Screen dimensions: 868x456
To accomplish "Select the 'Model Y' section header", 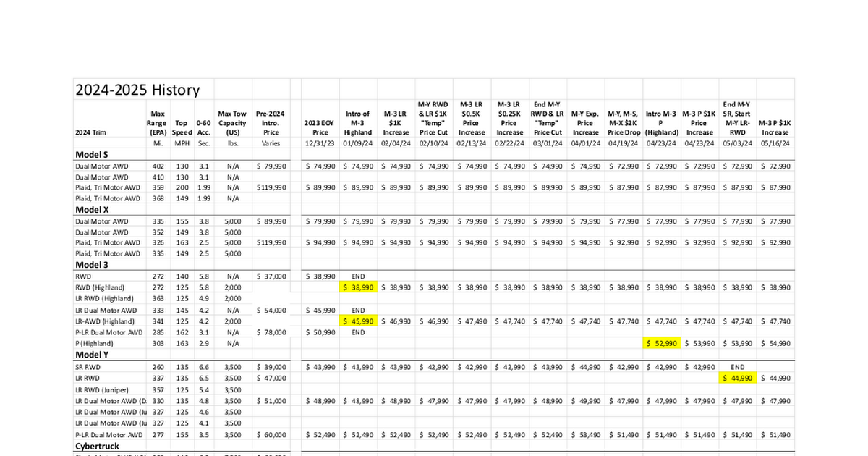I will [92, 355].
